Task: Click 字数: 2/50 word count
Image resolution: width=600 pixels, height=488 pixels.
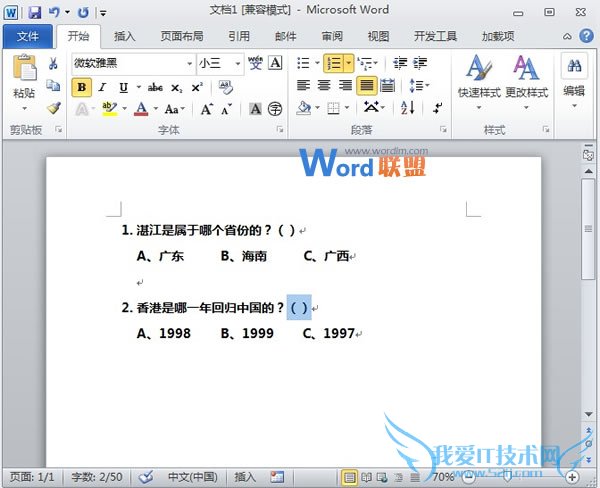Action: click(97, 477)
